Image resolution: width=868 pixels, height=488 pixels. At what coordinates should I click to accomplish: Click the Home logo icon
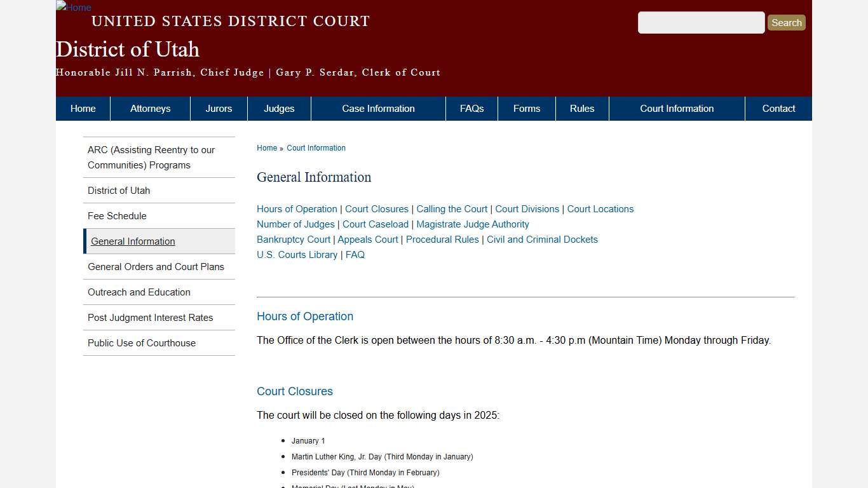[x=73, y=8]
